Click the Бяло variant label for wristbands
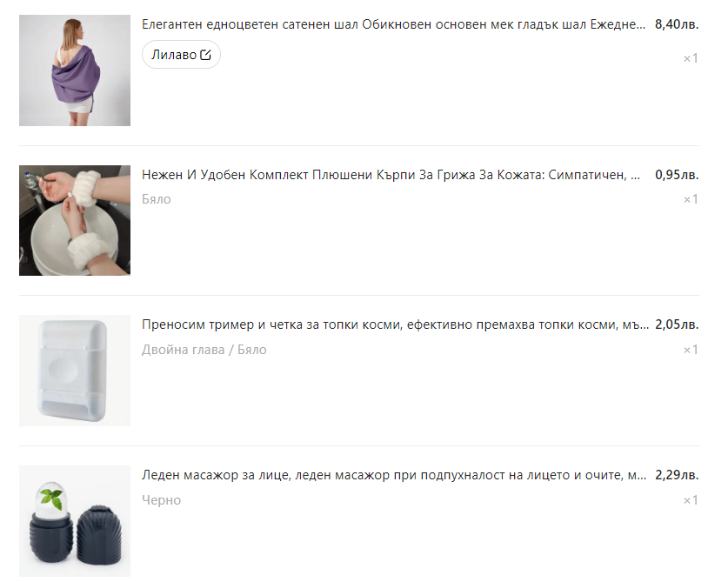The width and height of the screenshot is (728, 582). tap(157, 199)
